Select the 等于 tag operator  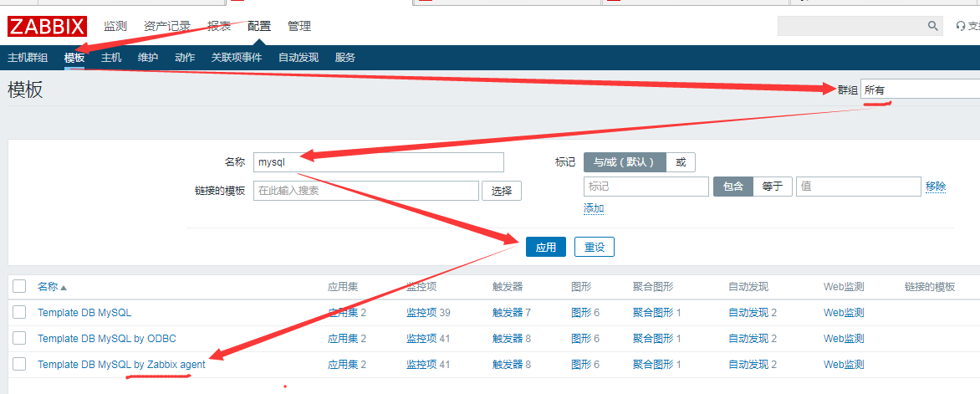(x=773, y=187)
